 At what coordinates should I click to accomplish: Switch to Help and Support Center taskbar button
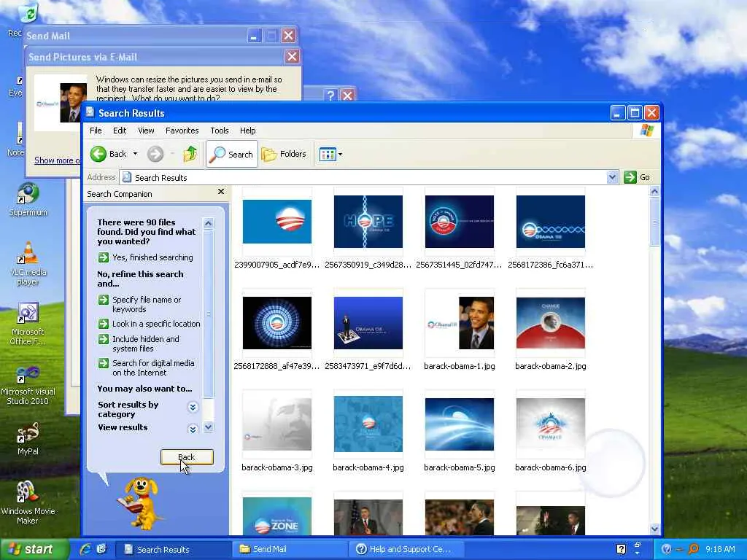coord(406,549)
